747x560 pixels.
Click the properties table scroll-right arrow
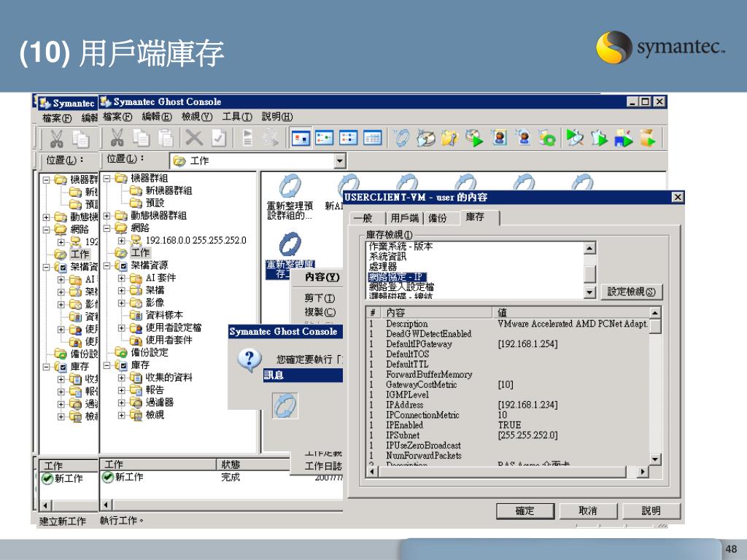[643, 472]
